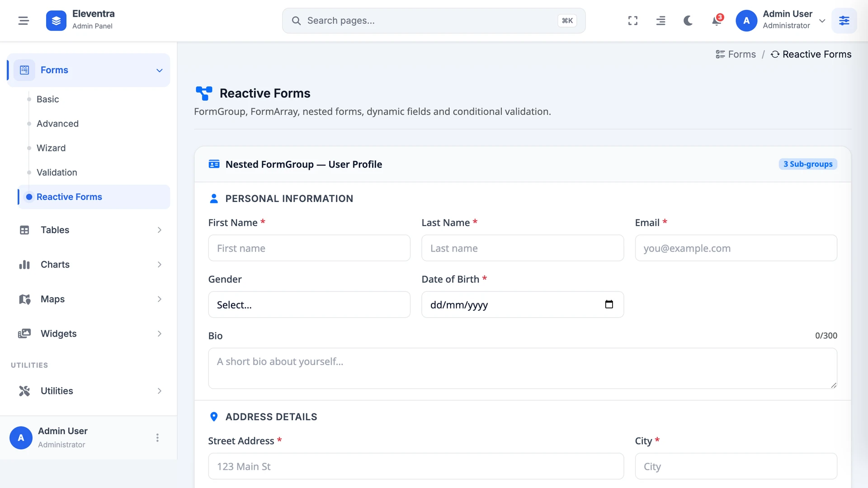Open the notifications bell

[x=717, y=21]
